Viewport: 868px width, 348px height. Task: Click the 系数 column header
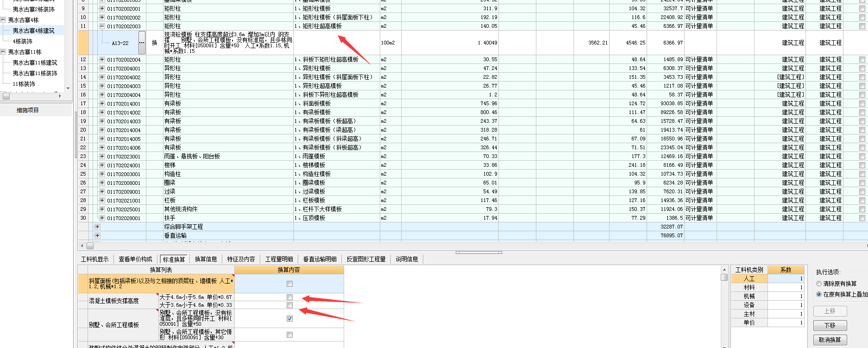coord(786,270)
